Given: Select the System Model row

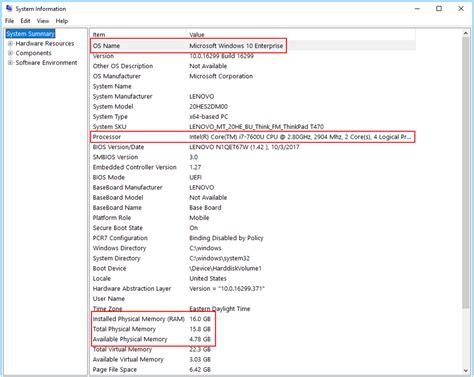Looking at the screenshot, I should pos(253,106).
